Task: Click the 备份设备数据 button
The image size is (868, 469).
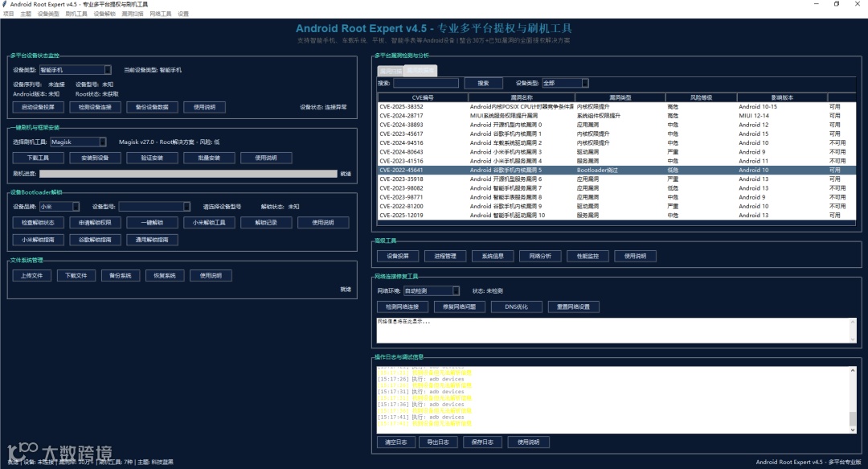Action: (x=152, y=107)
